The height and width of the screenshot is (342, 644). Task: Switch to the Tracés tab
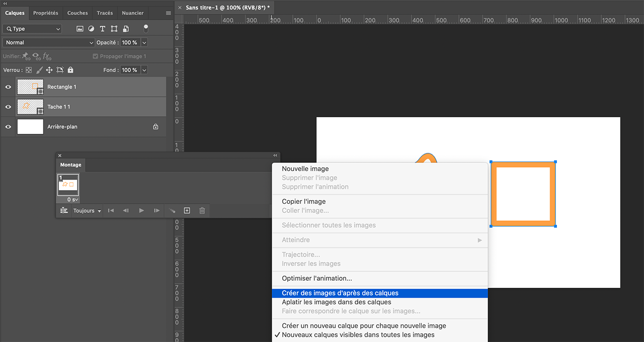coord(104,13)
